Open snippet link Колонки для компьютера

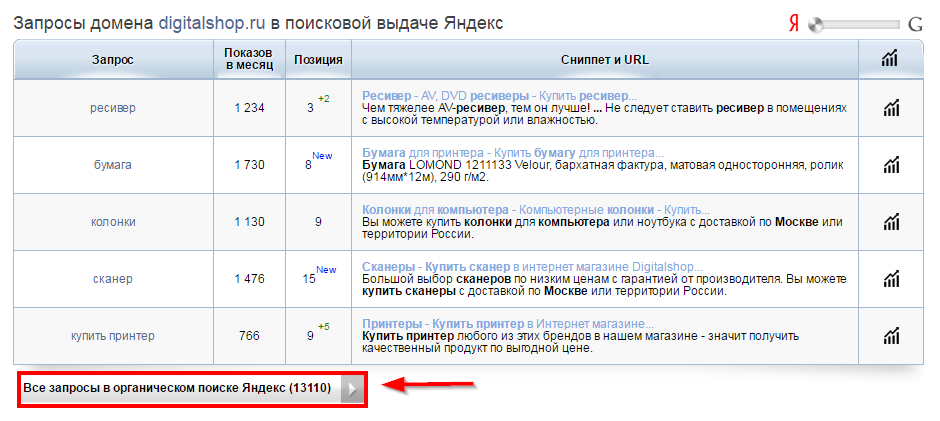pyautogui.click(x=536, y=210)
